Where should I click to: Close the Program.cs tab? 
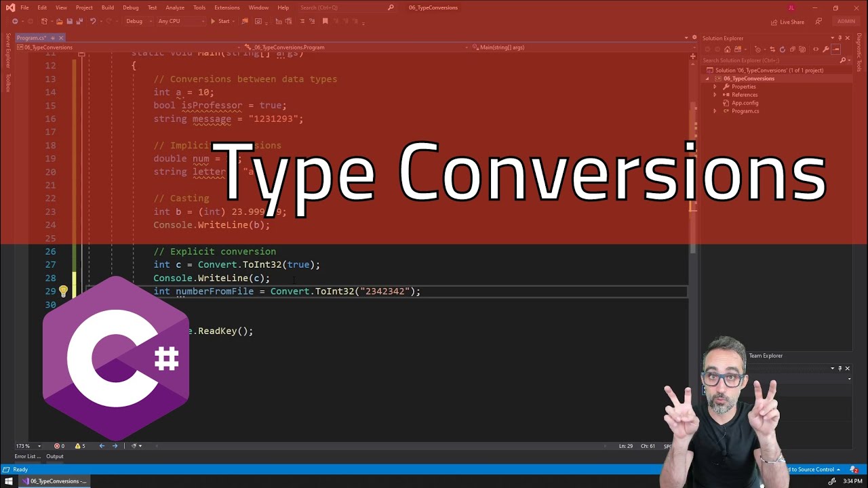tap(60, 38)
